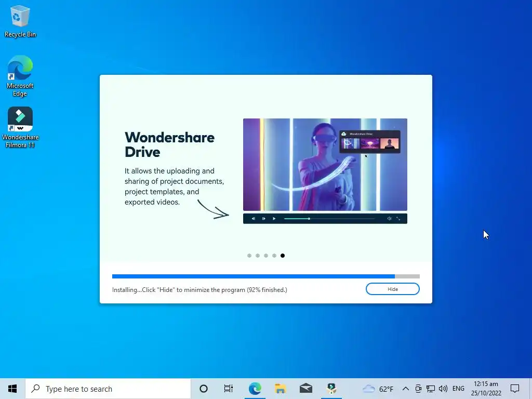The image size is (532, 399).
Task: Open File Explorer from the taskbar
Action: tap(280, 389)
